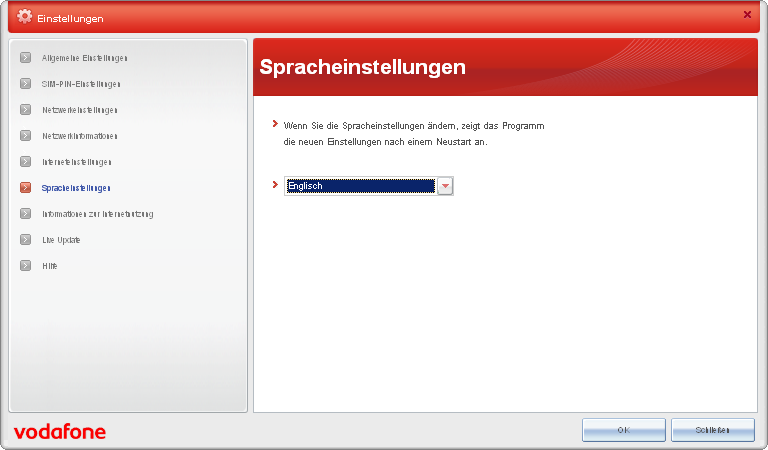Image resolution: width=768 pixels, height=450 pixels.
Task: Click the red arrow icon beside Spracheinstellungen
Action: [x=25, y=188]
